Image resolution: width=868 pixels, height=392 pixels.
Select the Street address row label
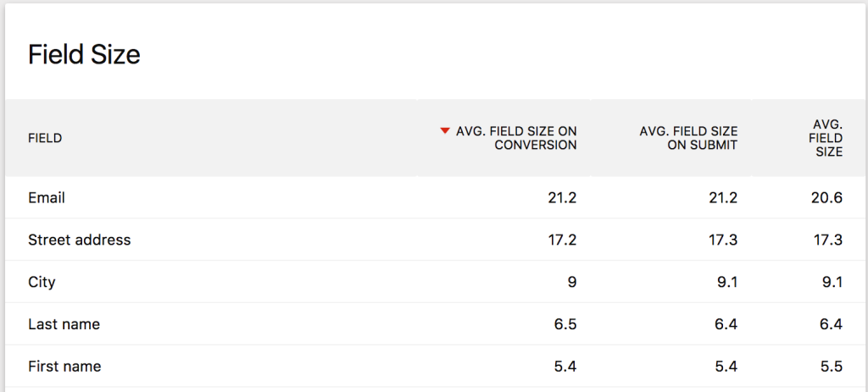[x=80, y=240]
